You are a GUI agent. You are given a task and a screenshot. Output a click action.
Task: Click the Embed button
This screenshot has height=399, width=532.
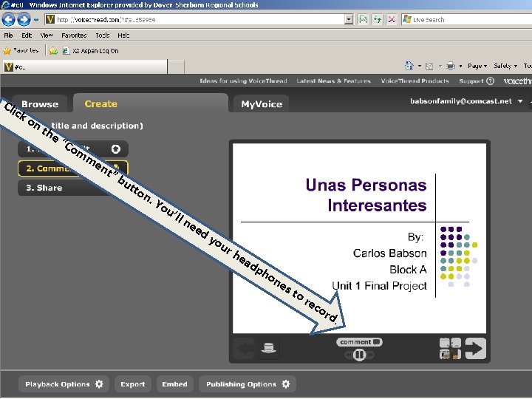point(174,384)
